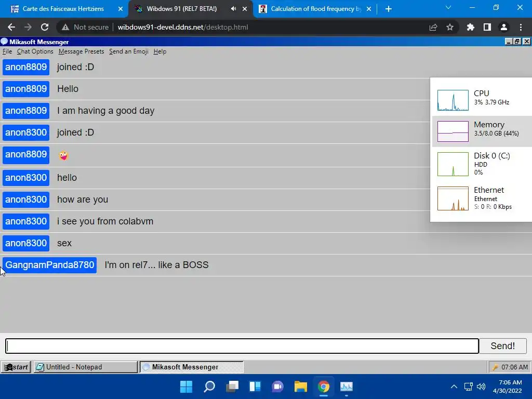Select Memory in the performance panel
The height and width of the screenshot is (399, 532).
pyautogui.click(x=482, y=131)
